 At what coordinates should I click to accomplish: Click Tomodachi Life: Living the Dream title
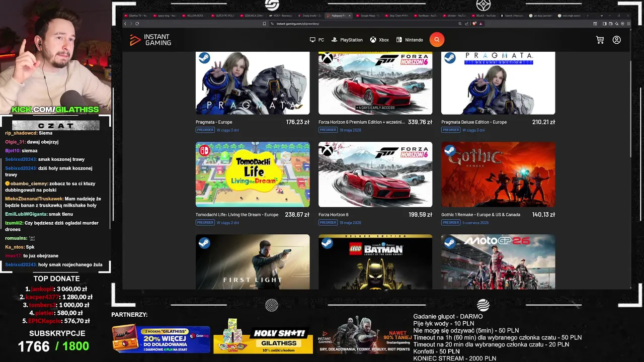point(237,215)
